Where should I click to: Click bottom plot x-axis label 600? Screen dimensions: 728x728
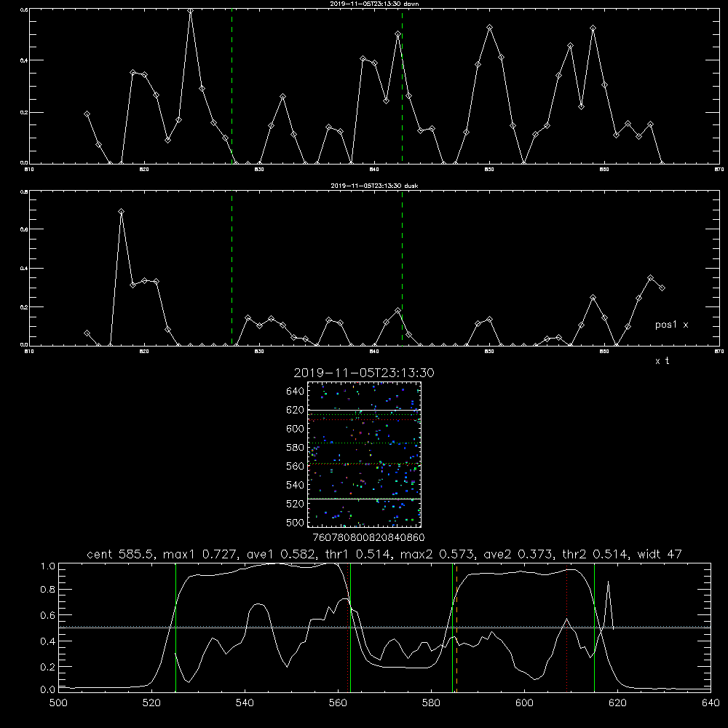point(525,703)
